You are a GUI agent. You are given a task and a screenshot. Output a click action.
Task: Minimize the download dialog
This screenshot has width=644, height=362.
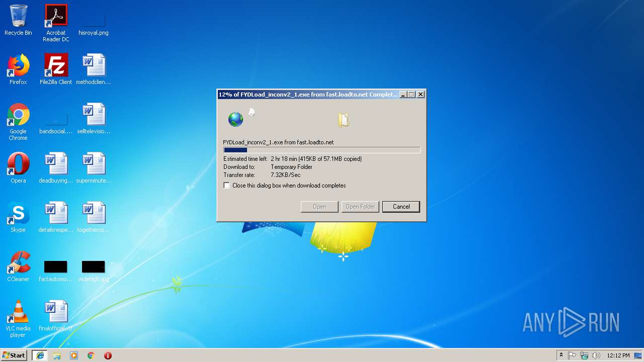click(403, 95)
